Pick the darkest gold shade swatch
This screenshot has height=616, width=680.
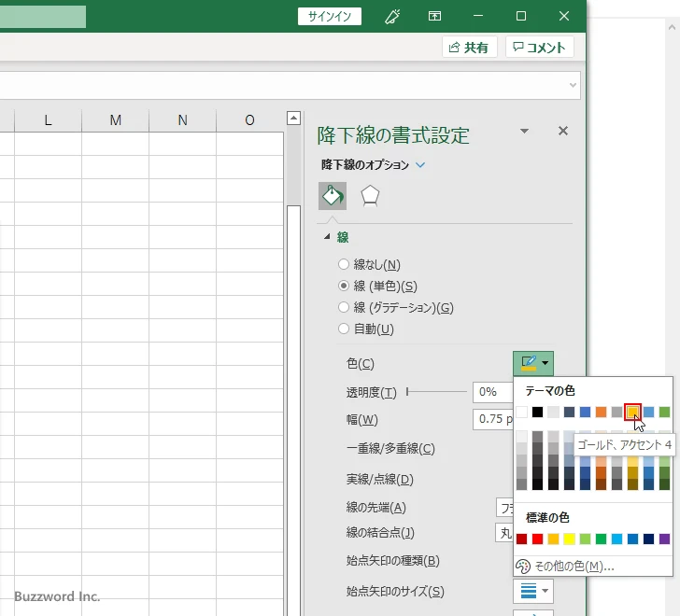(x=632, y=484)
